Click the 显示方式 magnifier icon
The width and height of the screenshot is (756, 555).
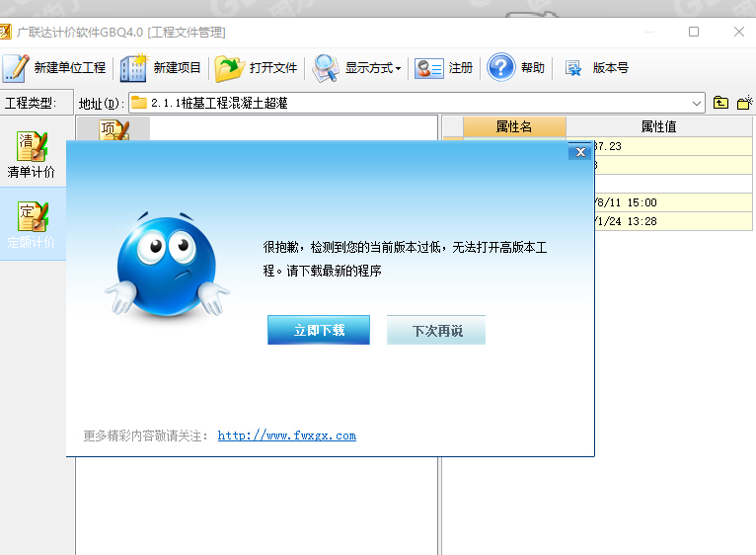point(326,68)
